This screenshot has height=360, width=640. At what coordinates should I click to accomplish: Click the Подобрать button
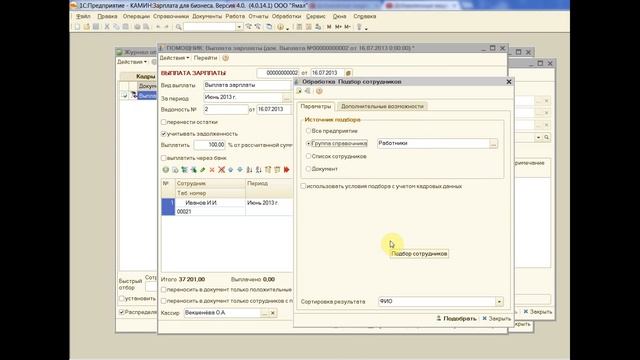tap(456, 318)
